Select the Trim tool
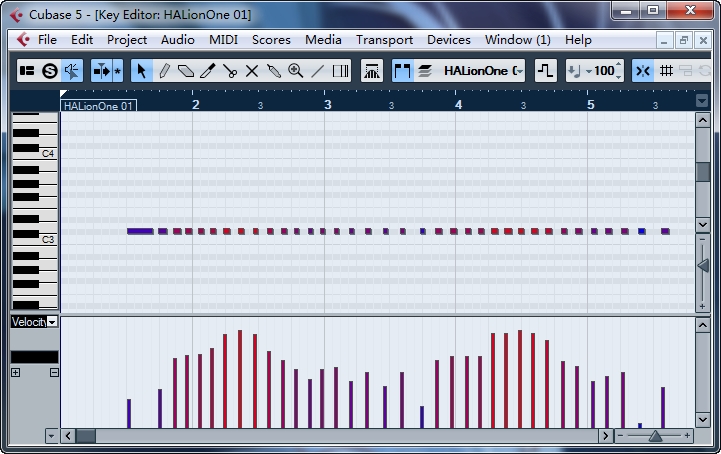The height and width of the screenshot is (454, 721). click(x=208, y=71)
